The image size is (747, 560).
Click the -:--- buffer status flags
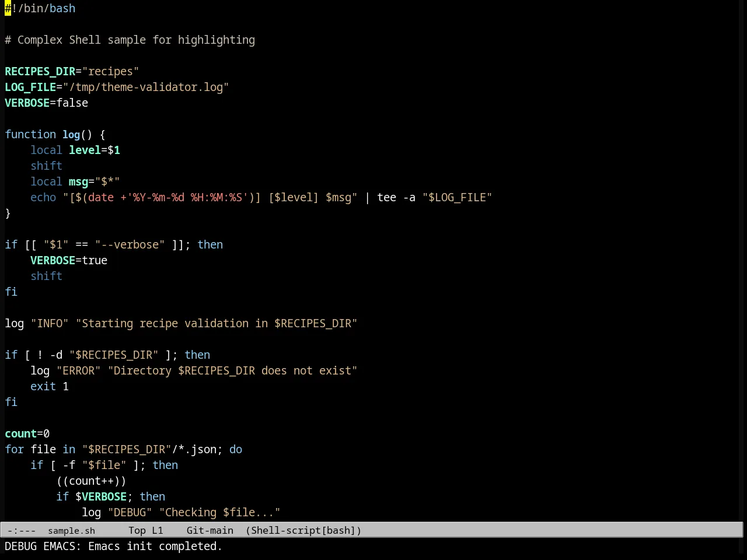(22, 530)
